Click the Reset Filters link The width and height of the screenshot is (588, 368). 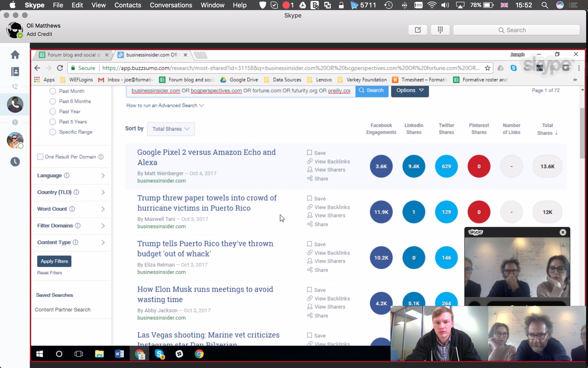(50, 273)
